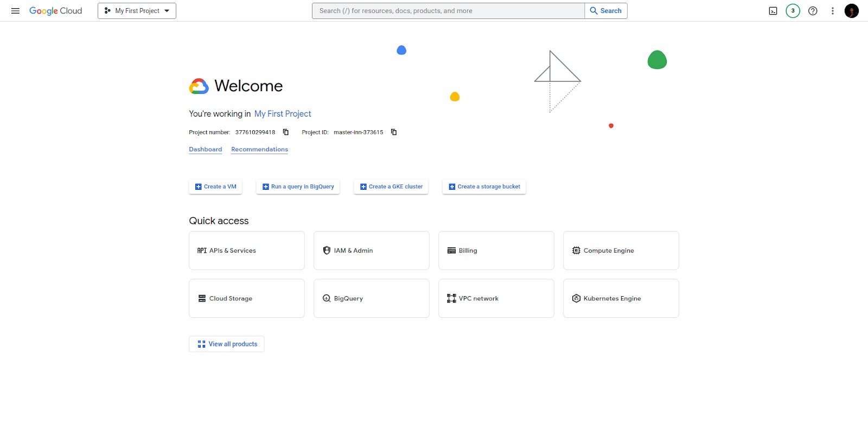The height and width of the screenshot is (429, 868).
Task: Click the Billing card icon
Action: [451, 251]
